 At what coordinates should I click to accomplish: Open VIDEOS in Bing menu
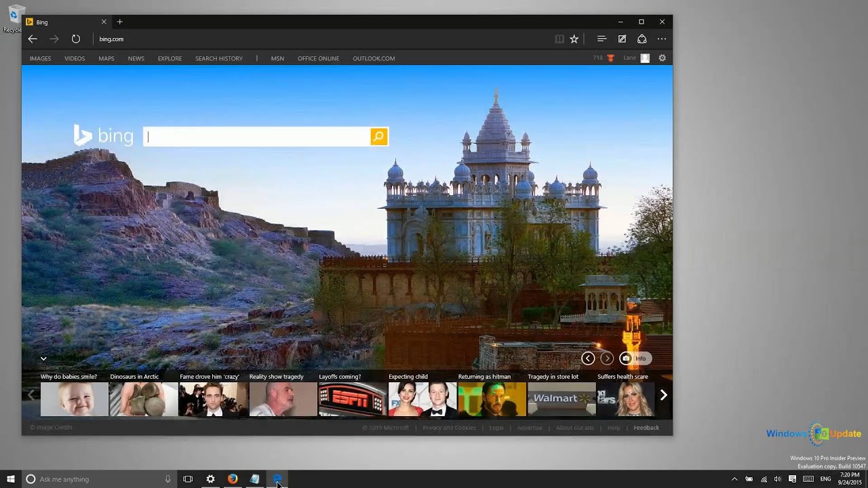click(x=75, y=58)
